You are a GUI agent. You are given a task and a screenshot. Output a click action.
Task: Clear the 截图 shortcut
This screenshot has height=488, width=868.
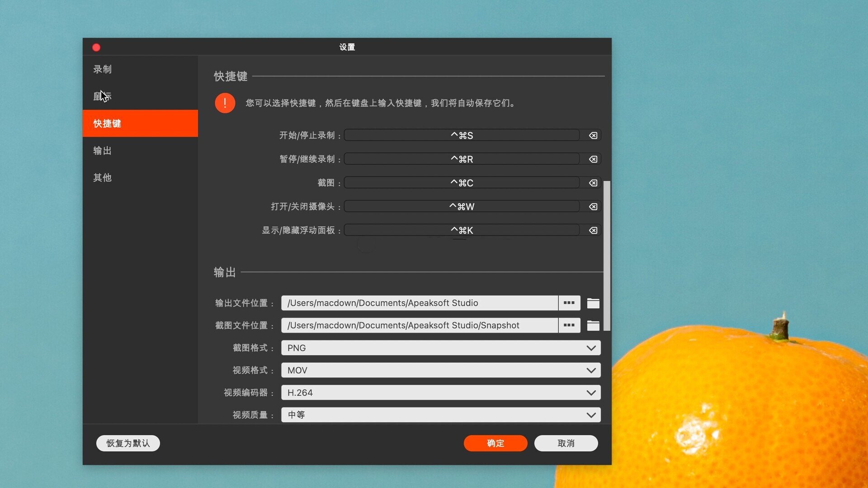(x=593, y=183)
